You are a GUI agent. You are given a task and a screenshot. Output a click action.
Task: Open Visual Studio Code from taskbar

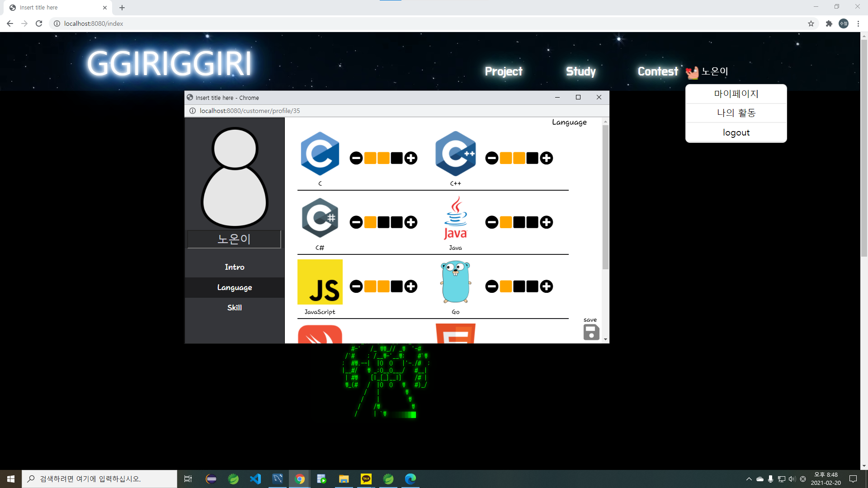tap(255, 479)
